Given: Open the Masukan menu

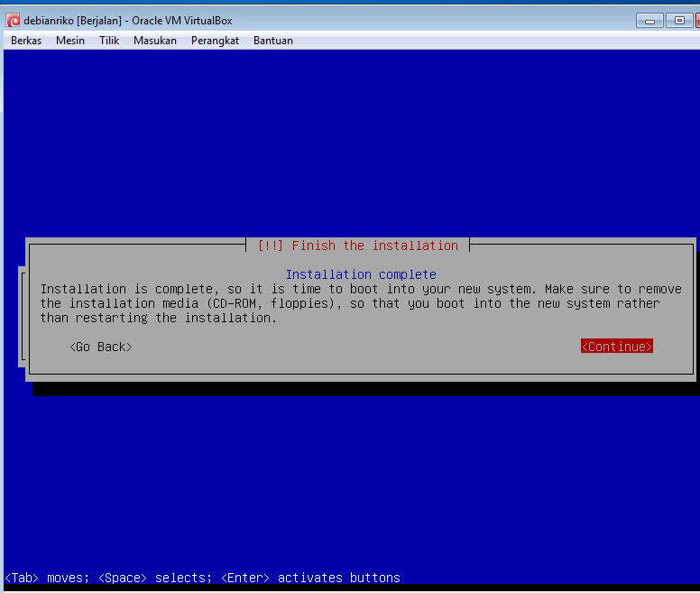Looking at the screenshot, I should [155, 41].
